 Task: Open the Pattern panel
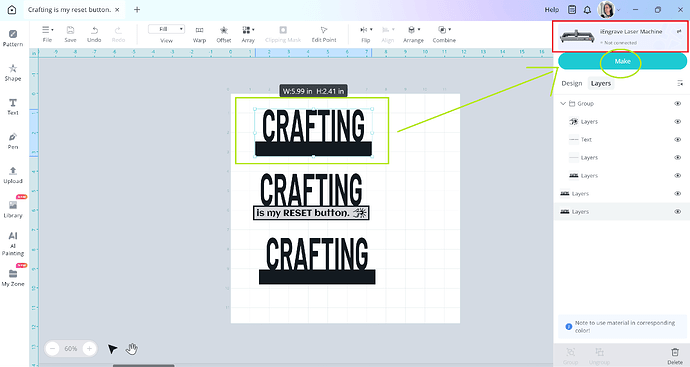(13, 38)
